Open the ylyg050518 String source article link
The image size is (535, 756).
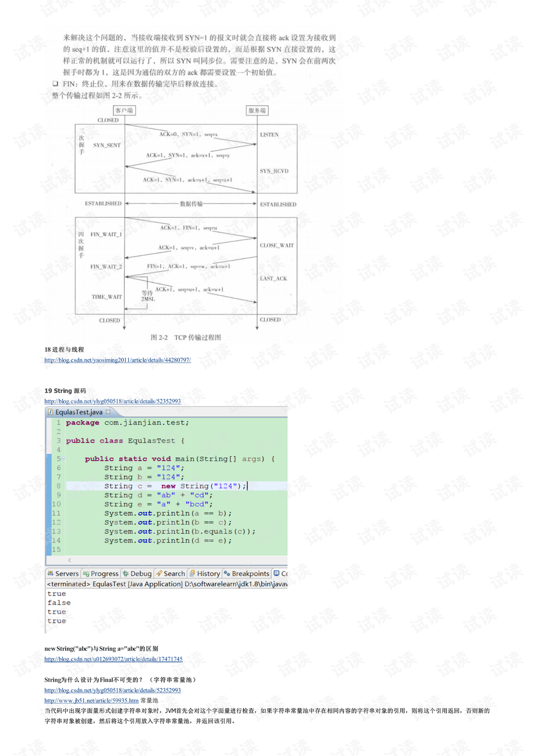[111, 401]
